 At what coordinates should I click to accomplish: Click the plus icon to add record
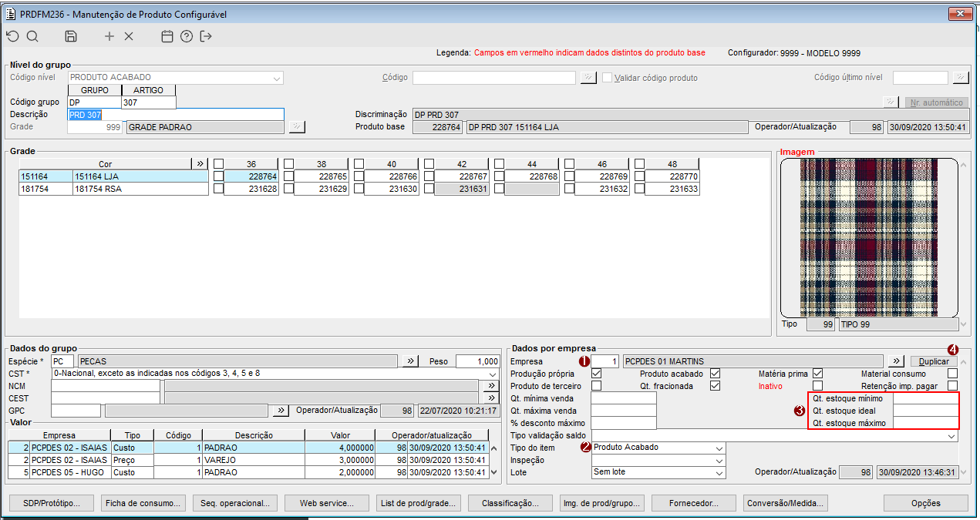pos(109,36)
